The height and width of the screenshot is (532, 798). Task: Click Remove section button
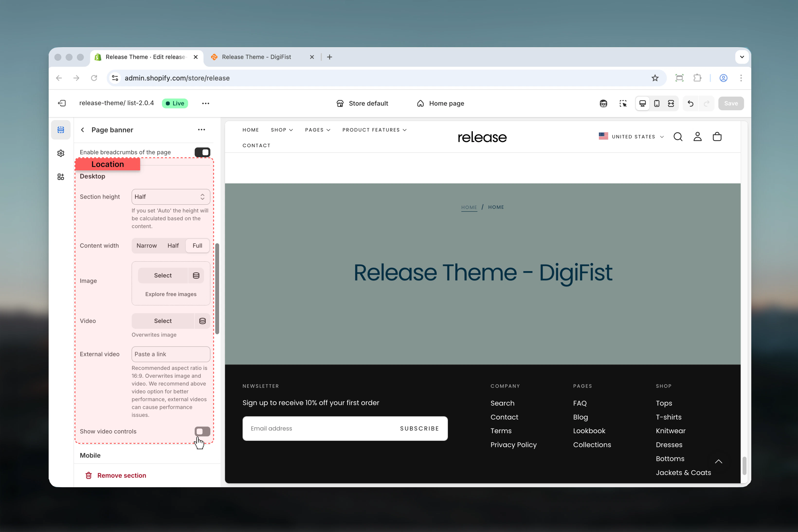(116, 476)
